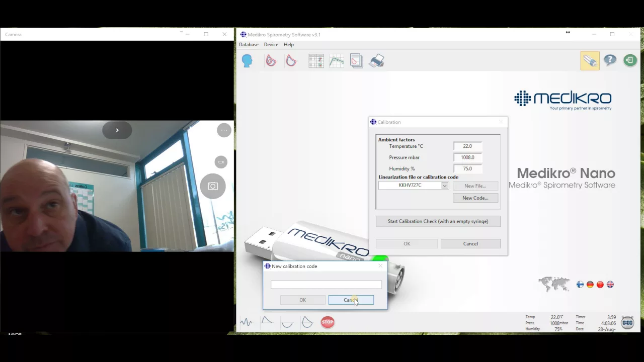Click the status bar Timer 3:59 value
Image resolution: width=644 pixels, height=362 pixels.
tap(611, 317)
